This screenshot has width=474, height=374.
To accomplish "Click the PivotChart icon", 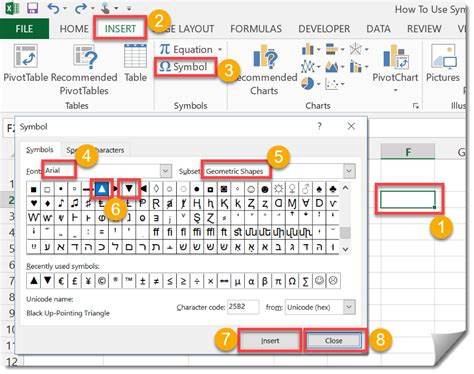I will tap(395, 57).
